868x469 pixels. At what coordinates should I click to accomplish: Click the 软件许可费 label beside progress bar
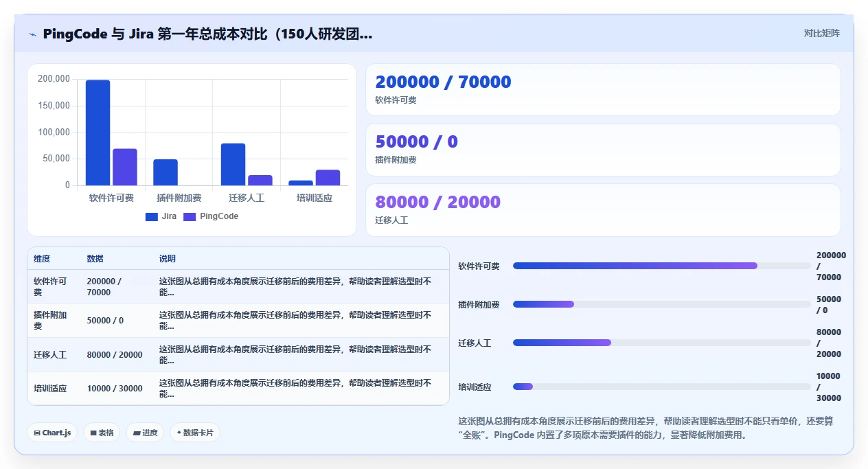coord(479,266)
